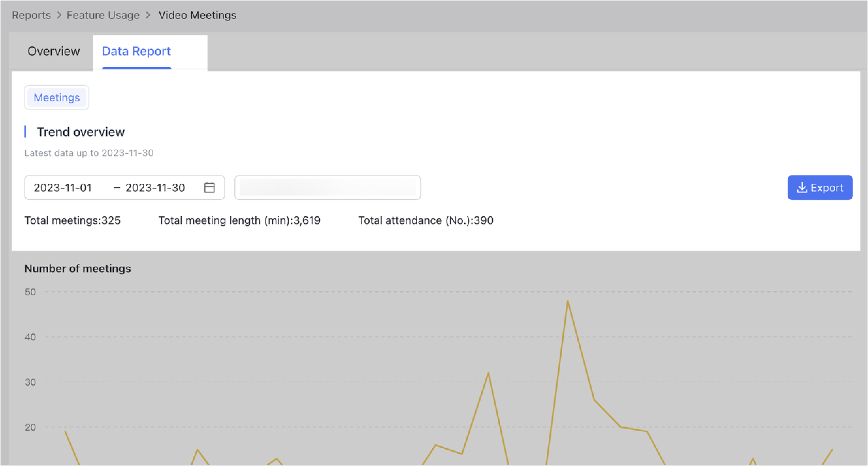868x466 pixels.
Task: Click the y-axis label 40
Action: 30,337
